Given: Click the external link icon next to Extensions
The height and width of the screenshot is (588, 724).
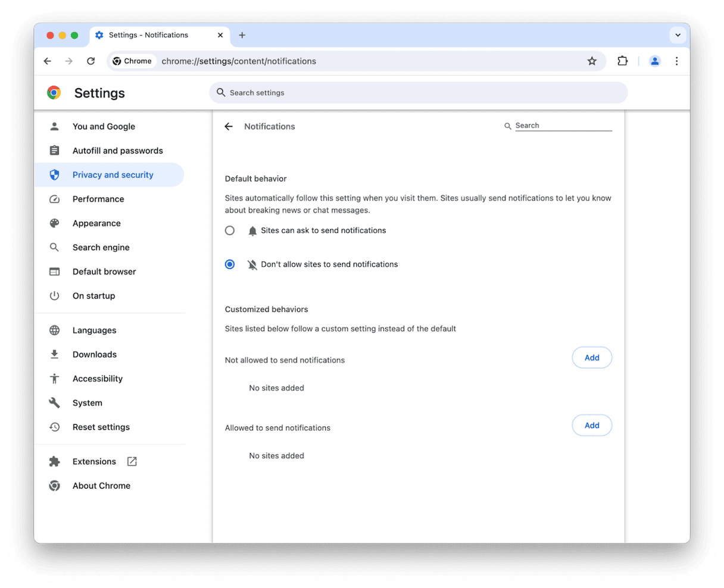Looking at the screenshot, I should pos(132,461).
